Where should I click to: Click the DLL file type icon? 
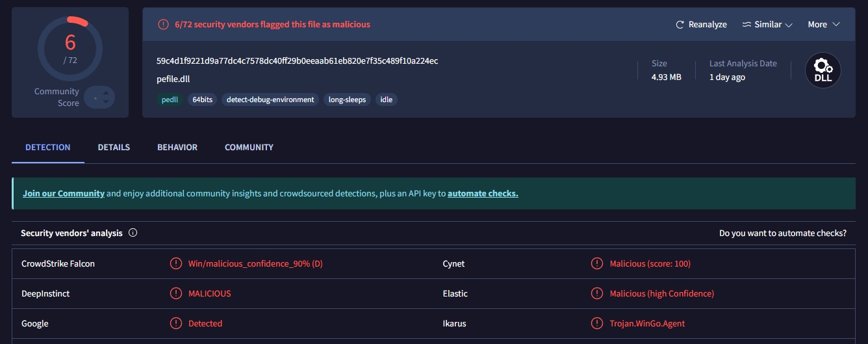823,71
